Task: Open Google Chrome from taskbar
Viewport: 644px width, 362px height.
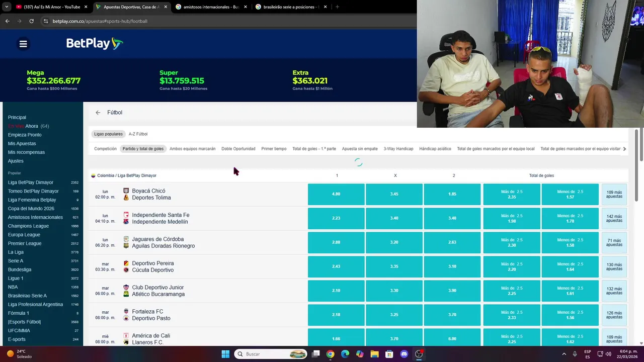Action: pyautogui.click(x=330, y=354)
